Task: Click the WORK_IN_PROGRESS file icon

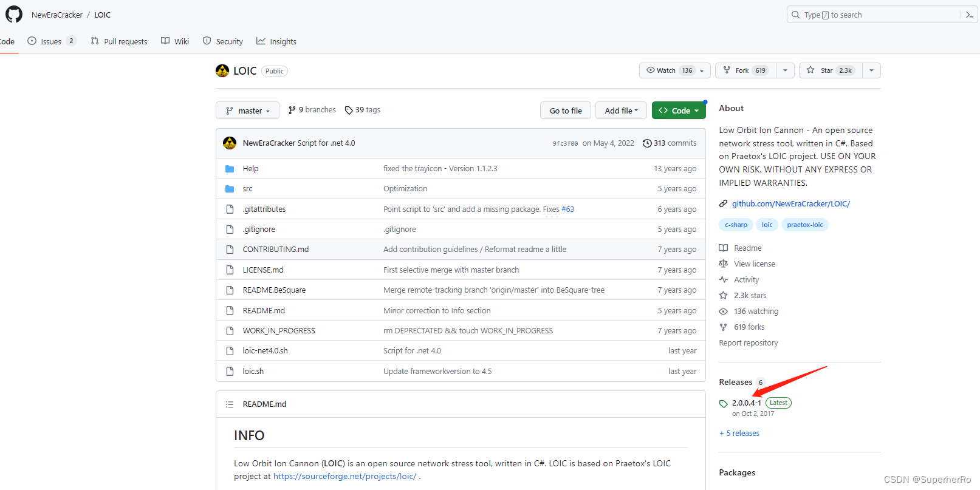Action: [x=230, y=331]
